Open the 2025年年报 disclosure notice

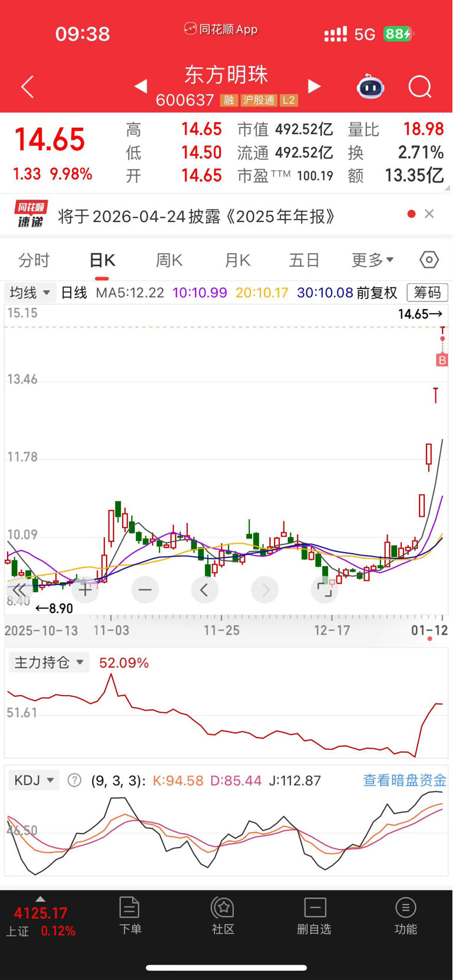pos(197,217)
